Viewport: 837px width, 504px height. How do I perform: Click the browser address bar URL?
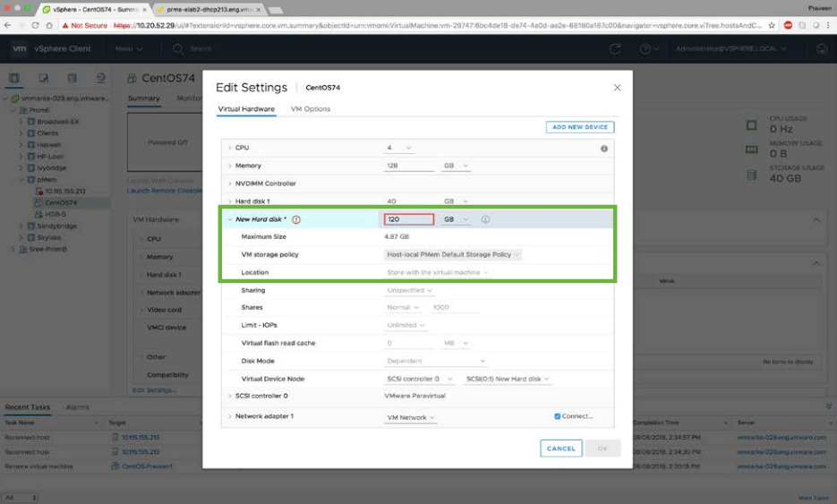point(437,25)
